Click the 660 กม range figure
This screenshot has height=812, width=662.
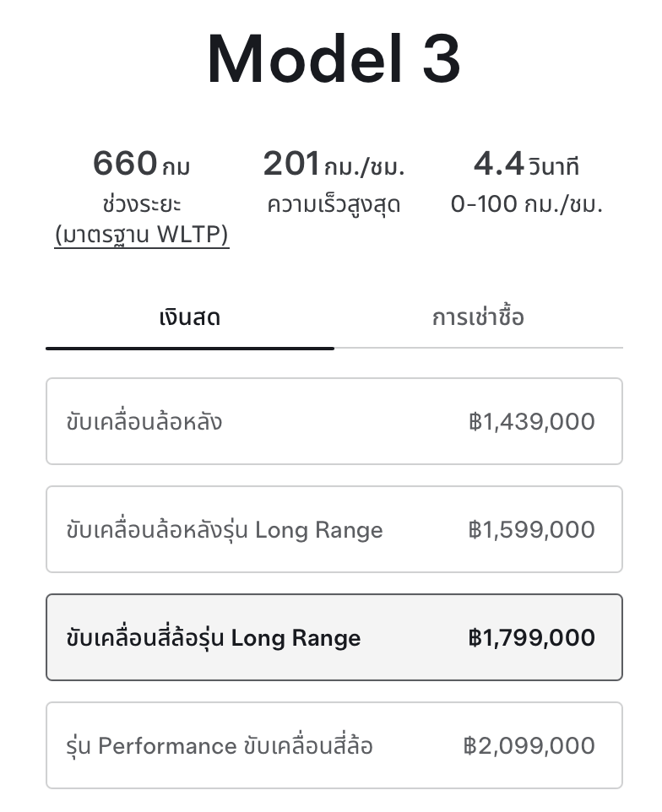point(142,165)
